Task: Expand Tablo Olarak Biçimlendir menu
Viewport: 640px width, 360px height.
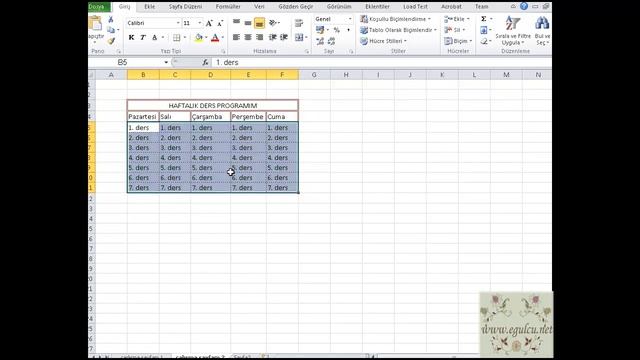Action: (x=398, y=30)
